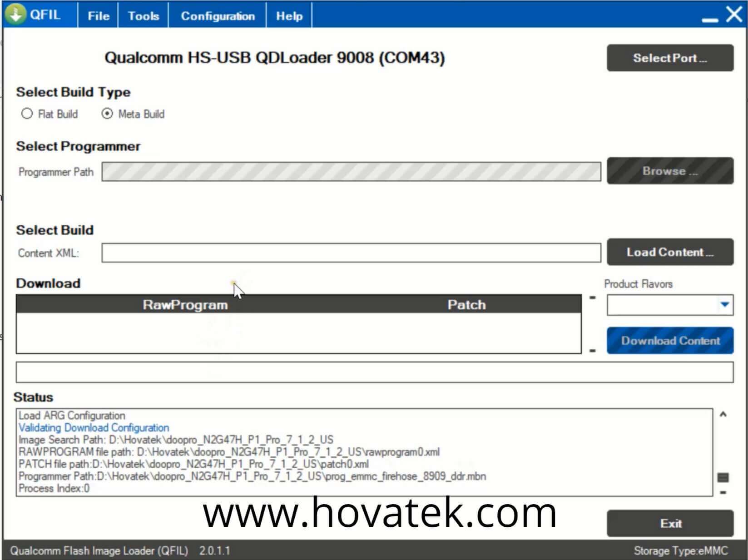Click the 'Image Search Path' status line
This screenshot has width=748, height=560.
pos(176,440)
